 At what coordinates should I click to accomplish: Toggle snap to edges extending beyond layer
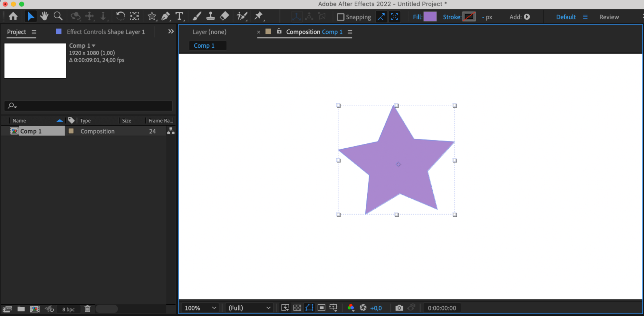click(x=381, y=17)
